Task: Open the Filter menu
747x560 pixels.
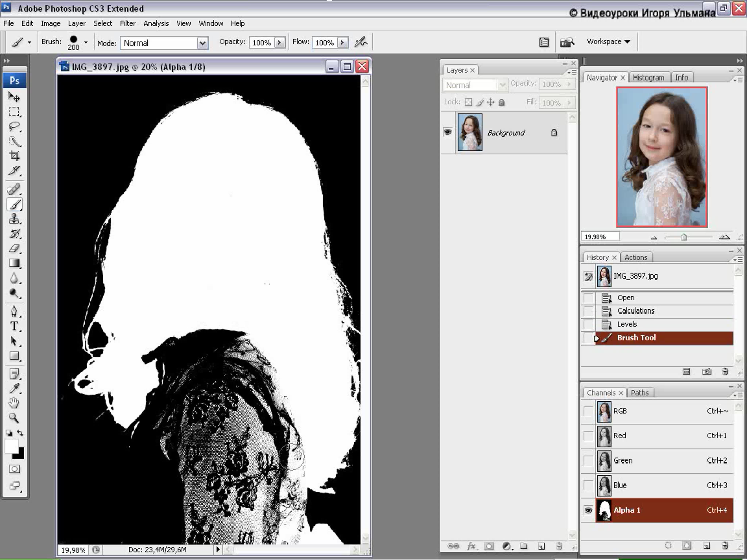Action: point(128,23)
